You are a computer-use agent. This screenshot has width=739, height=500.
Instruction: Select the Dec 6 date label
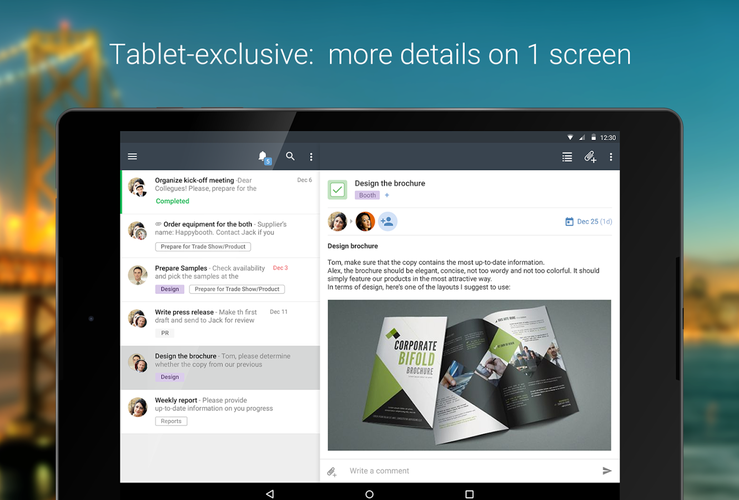[x=304, y=180]
